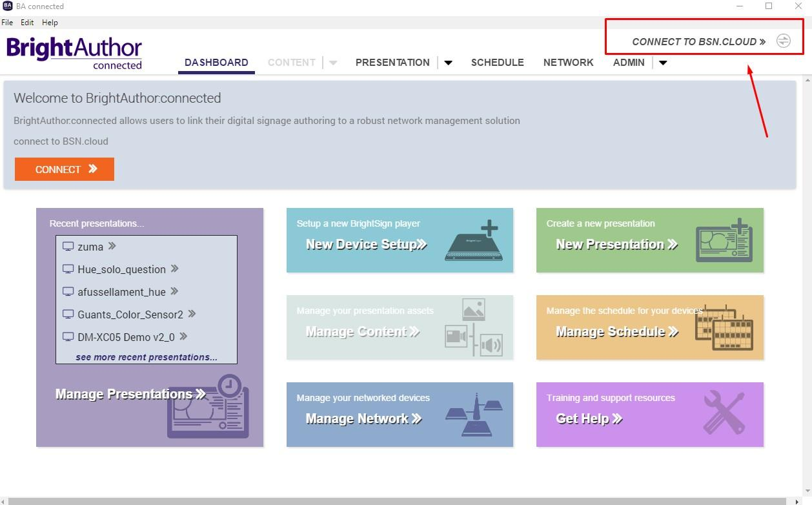The image size is (812, 505).
Task: Click the Manage Network devices icon
Action: tap(474, 415)
